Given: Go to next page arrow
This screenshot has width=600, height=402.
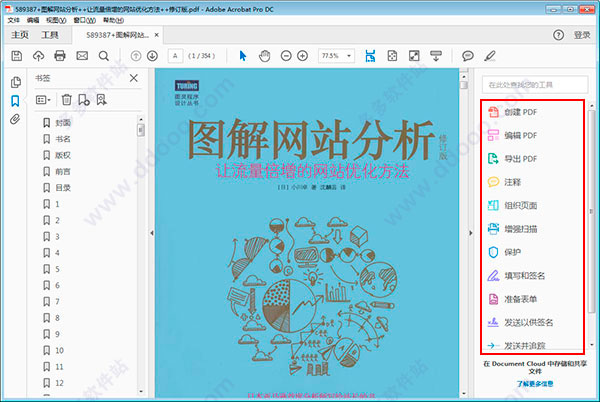Looking at the screenshot, I should pos(152,56).
